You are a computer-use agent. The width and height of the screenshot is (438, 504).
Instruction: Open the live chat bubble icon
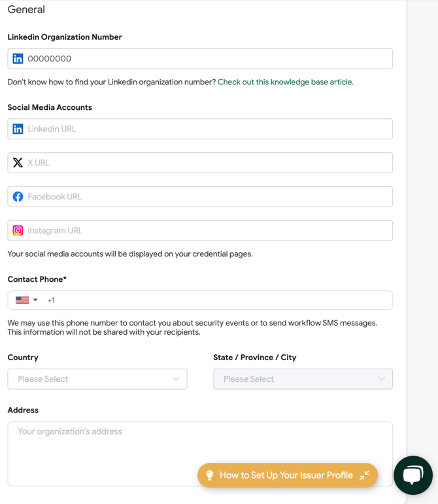[x=413, y=475]
